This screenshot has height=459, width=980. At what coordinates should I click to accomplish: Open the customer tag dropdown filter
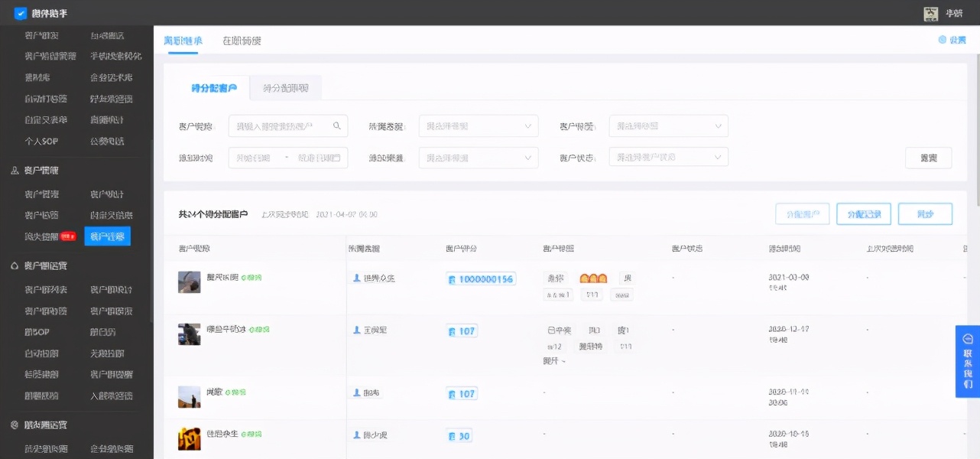[668, 125]
